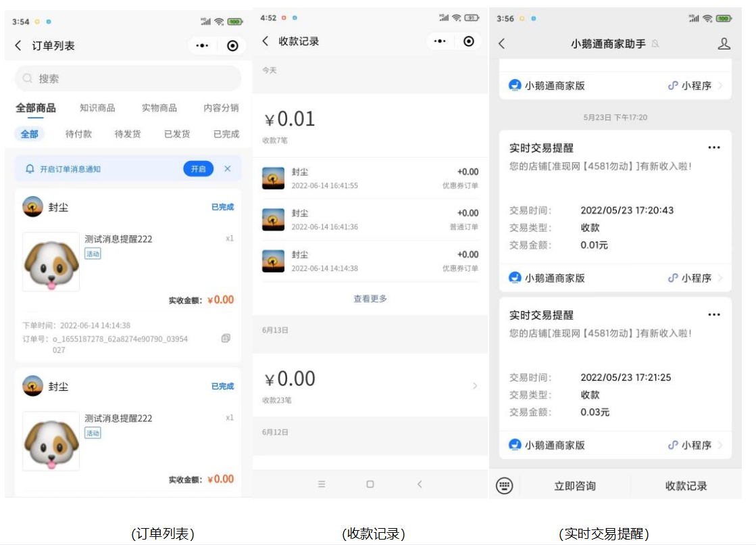Switch to the 实物商品 tab

pos(159,108)
